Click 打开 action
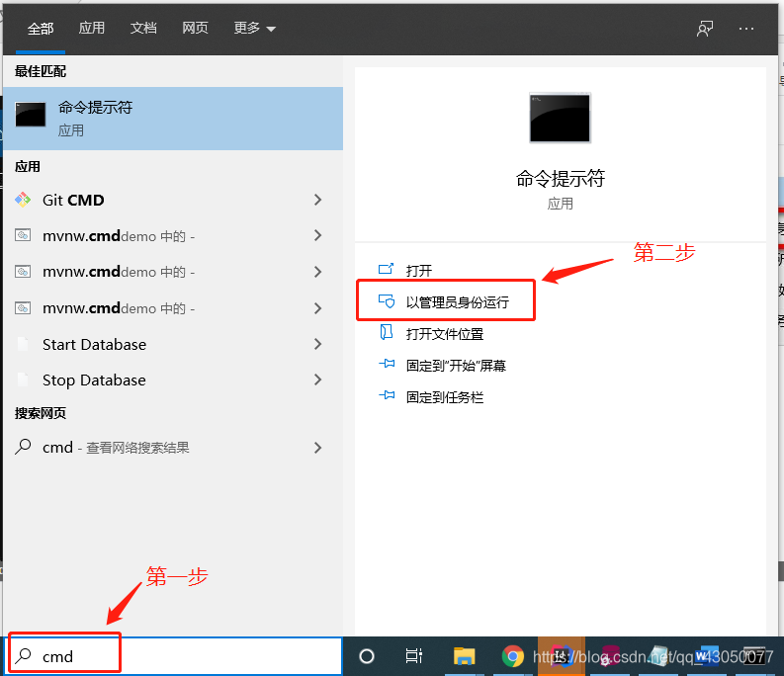 point(419,271)
